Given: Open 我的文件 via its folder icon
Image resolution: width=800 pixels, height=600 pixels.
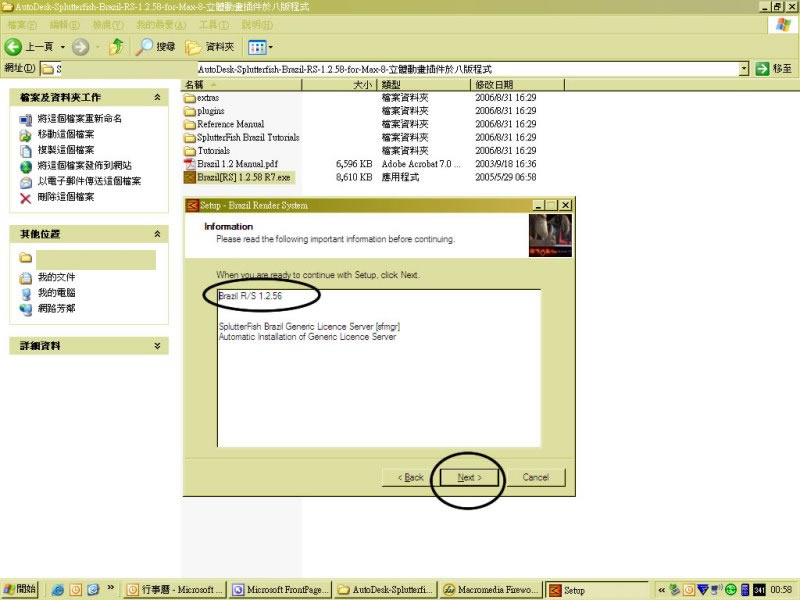Looking at the screenshot, I should point(26,278).
